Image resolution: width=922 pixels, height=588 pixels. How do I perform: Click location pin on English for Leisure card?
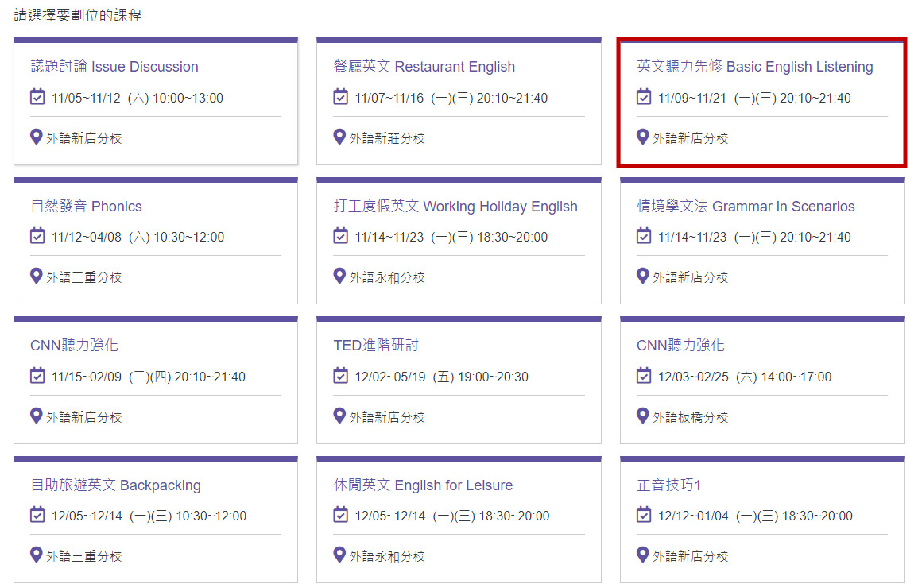coord(339,555)
